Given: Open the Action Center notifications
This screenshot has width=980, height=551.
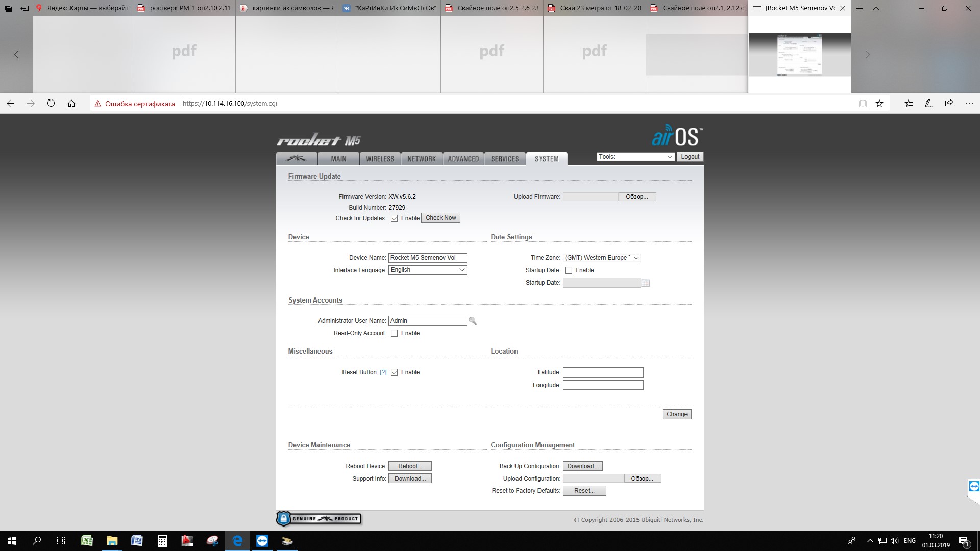Looking at the screenshot, I should click(x=964, y=541).
